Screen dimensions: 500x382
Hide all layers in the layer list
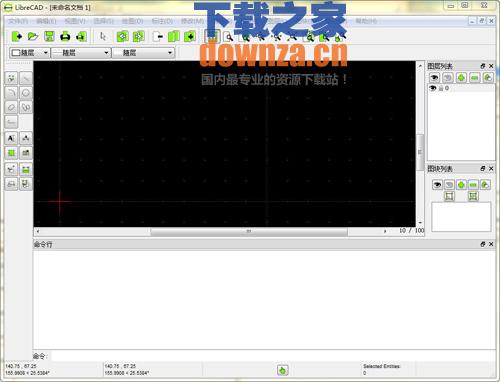click(x=448, y=78)
